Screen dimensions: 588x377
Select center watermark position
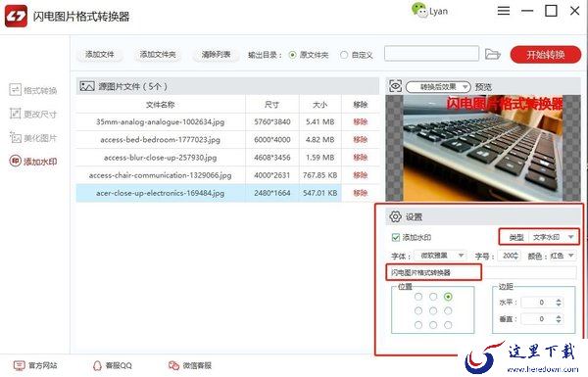pyautogui.click(x=433, y=310)
